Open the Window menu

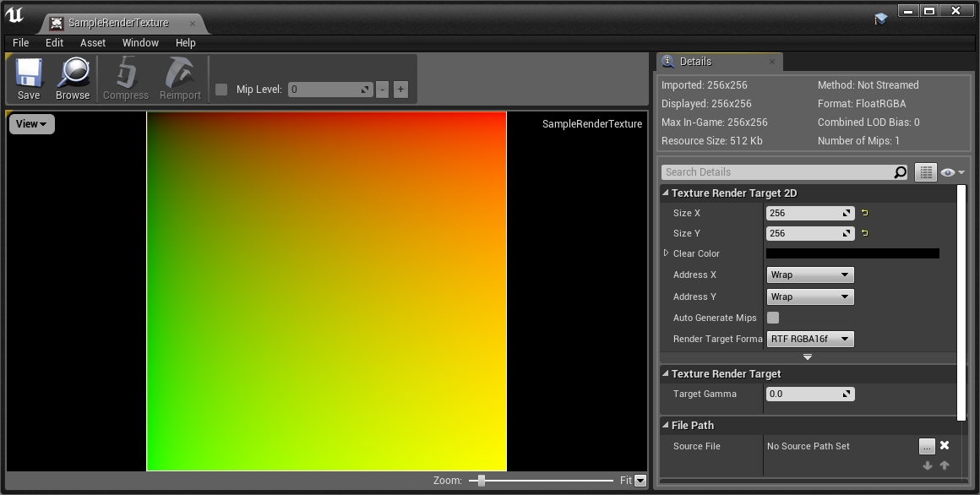click(x=140, y=42)
